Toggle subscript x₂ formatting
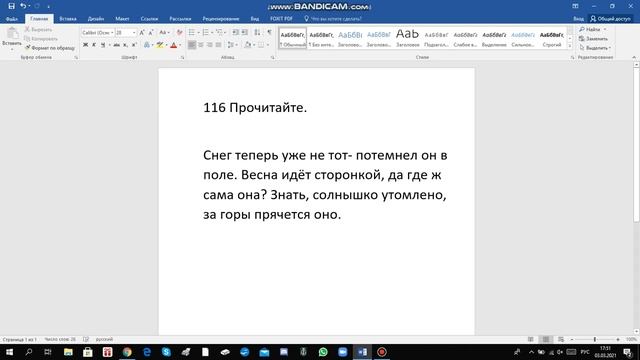Screen dimensions: 640x360 tap(125, 45)
